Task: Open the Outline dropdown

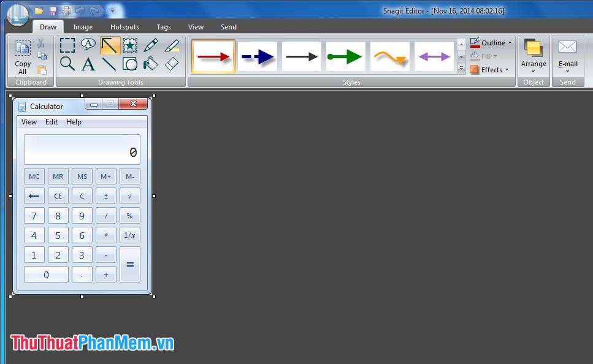Action: 491,42
